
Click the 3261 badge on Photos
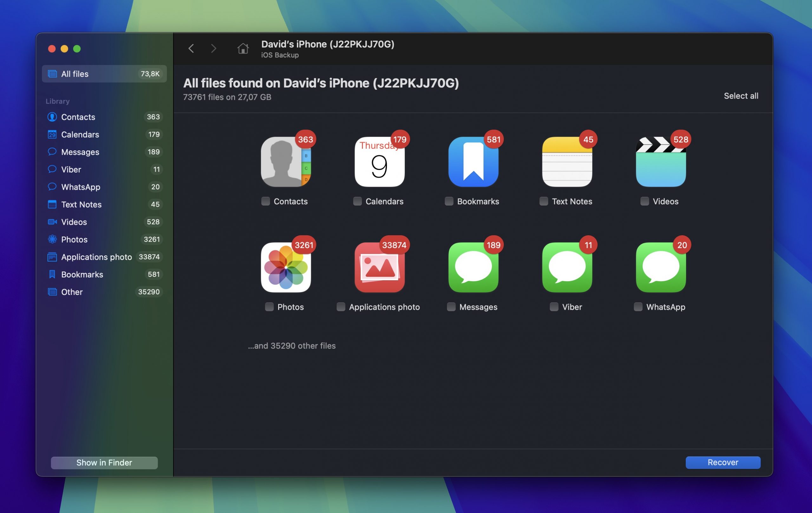point(304,245)
